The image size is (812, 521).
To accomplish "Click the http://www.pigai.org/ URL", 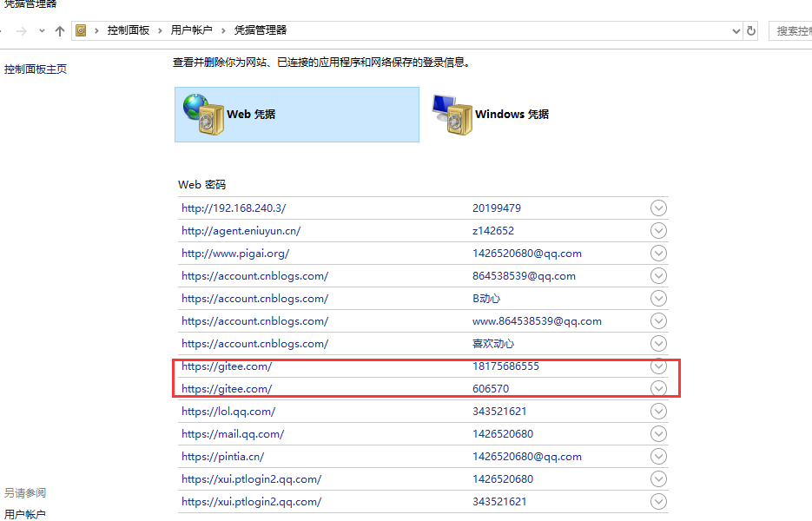I will [235, 254].
